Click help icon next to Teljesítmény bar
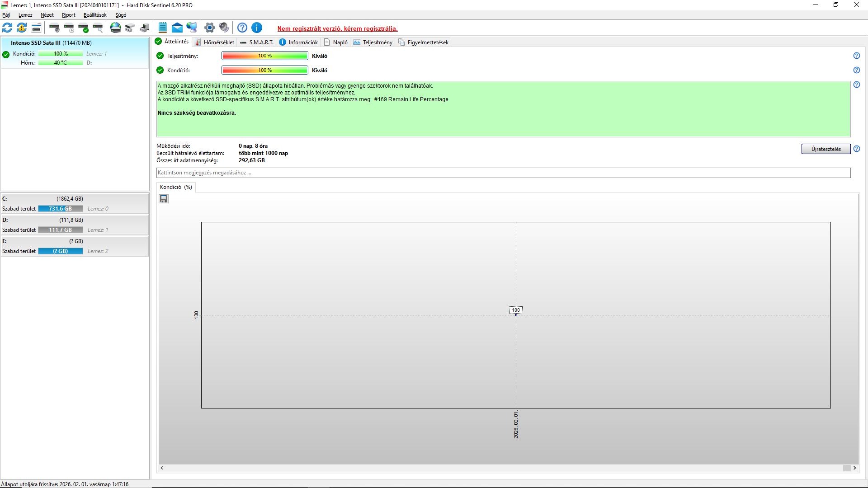The height and width of the screenshot is (488, 868). (x=856, y=56)
